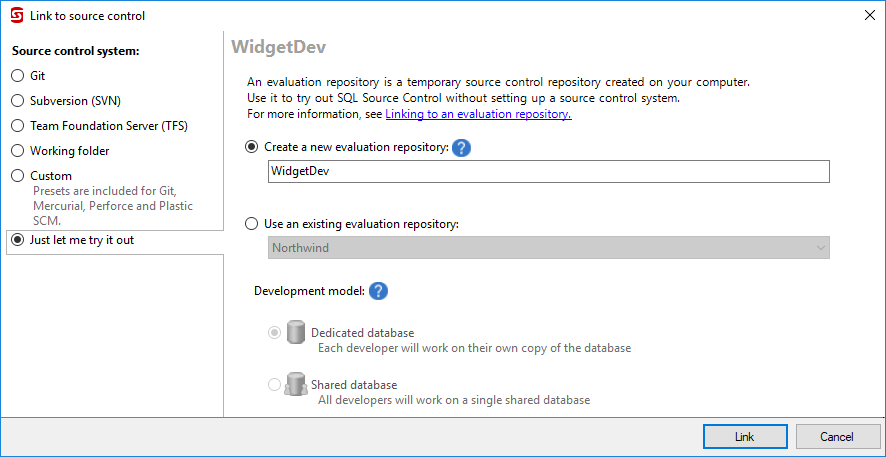This screenshot has width=886, height=457.
Task: Click help icon beside new evaluation repository
Action: coord(461,148)
